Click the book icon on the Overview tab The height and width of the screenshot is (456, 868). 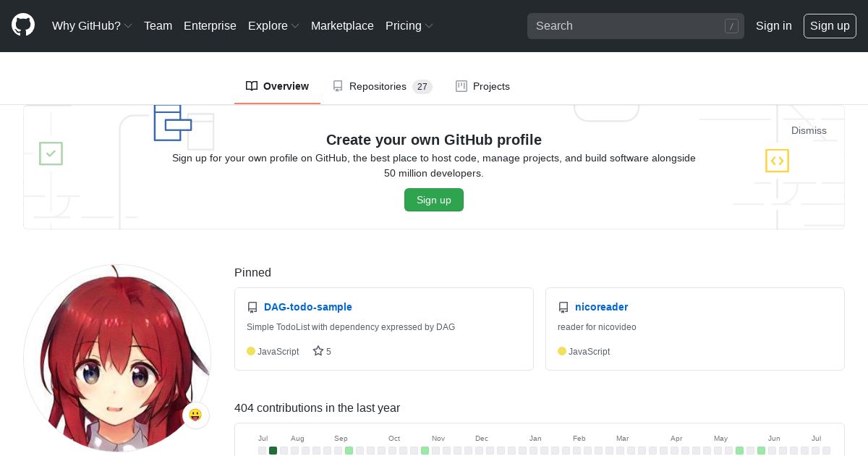(x=252, y=86)
